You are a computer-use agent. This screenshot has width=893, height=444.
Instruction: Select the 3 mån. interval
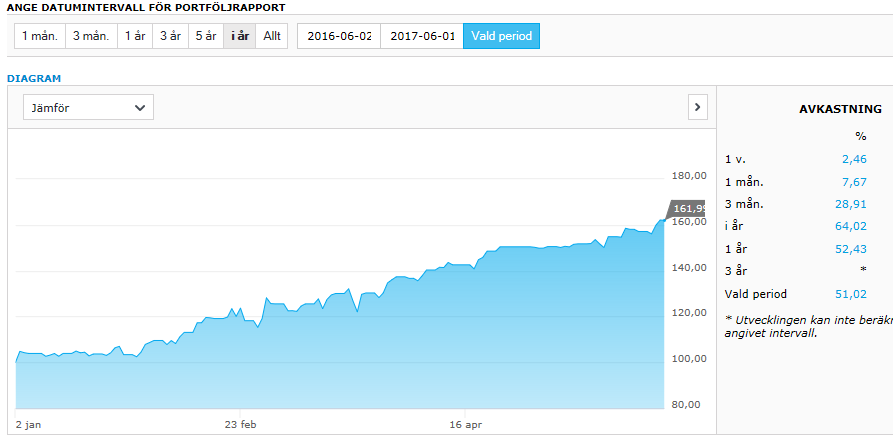(x=91, y=37)
